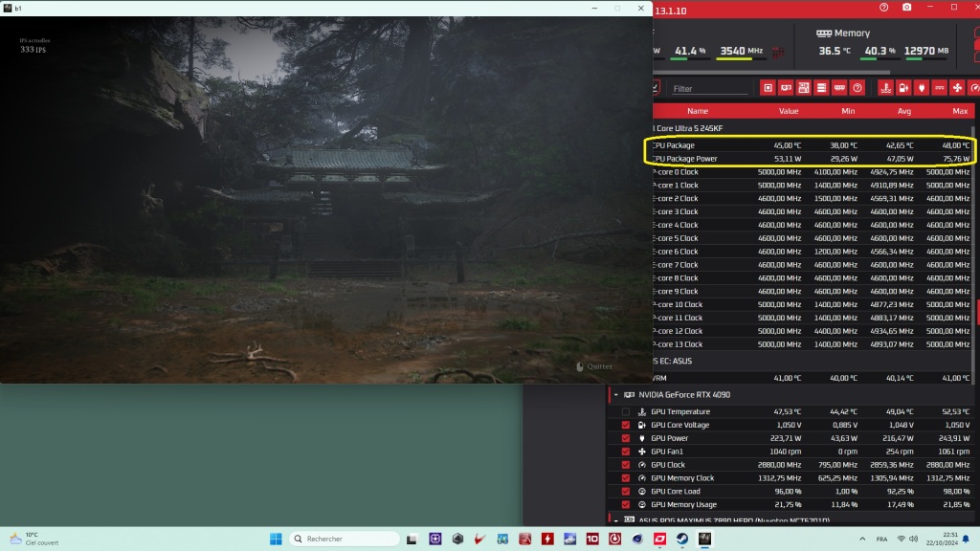Filter sensors by memory module icon
The width and height of the screenshot is (980, 551).
point(839,88)
